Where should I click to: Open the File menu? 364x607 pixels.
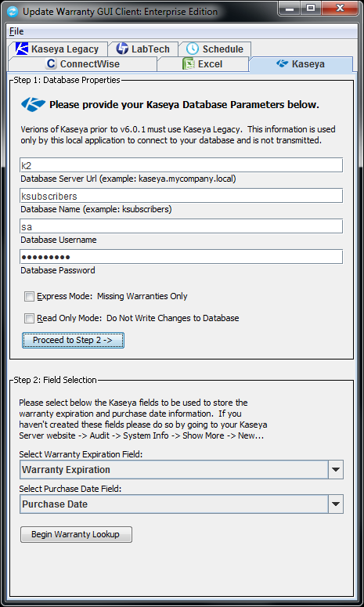(x=16, y=31)
